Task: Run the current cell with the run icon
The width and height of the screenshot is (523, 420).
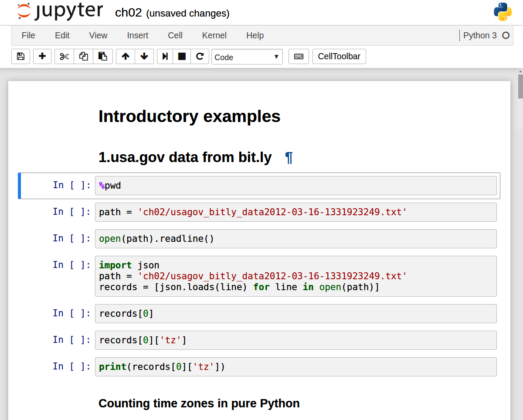Action: (165, 57)
